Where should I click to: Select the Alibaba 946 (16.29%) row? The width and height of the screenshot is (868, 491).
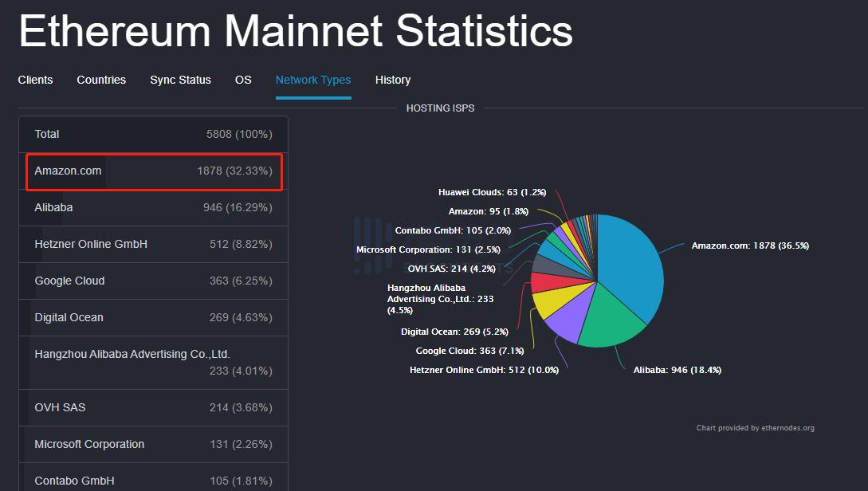153,207
